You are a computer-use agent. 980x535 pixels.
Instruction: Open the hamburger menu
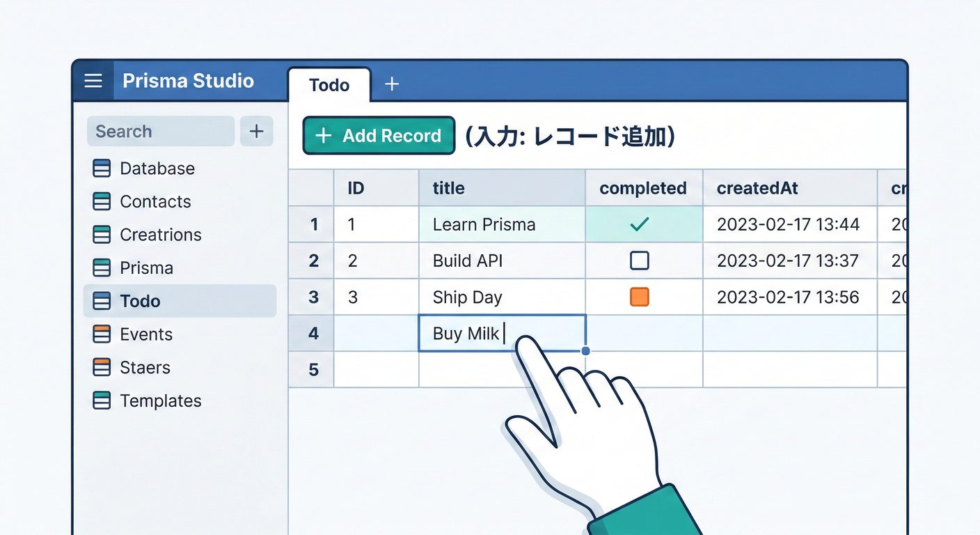pos(93,81)
